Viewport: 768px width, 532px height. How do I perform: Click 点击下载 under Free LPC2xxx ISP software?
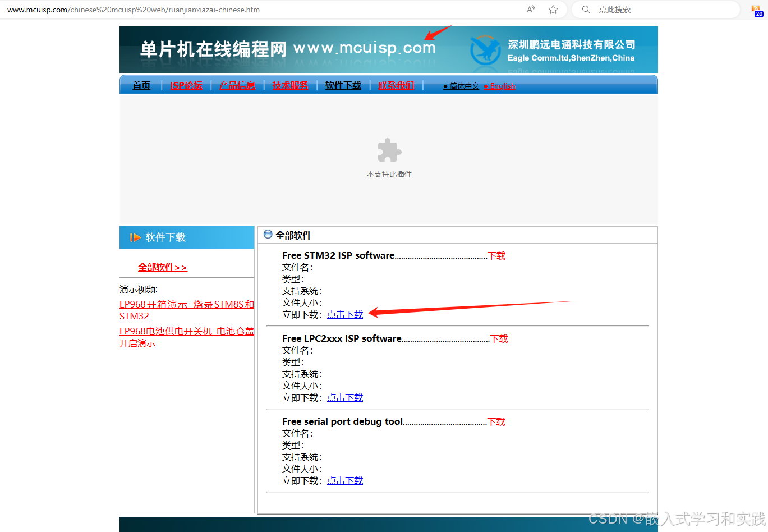click(345, 398)
